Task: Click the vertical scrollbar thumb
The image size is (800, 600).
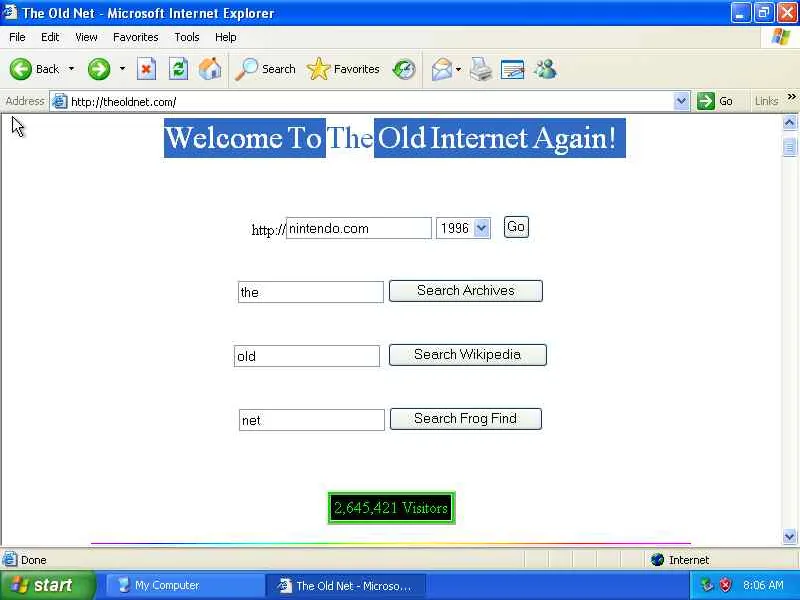Action: (789, 147)
